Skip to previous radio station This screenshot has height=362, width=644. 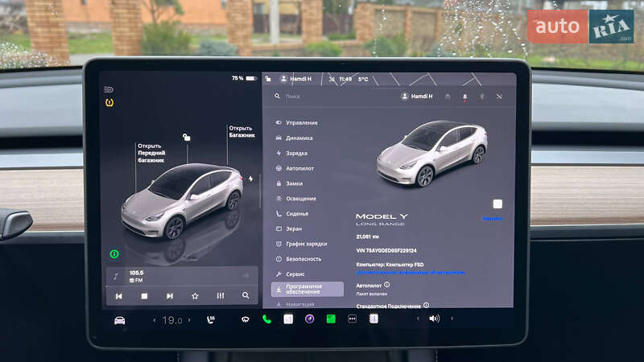tap(118, 296)
